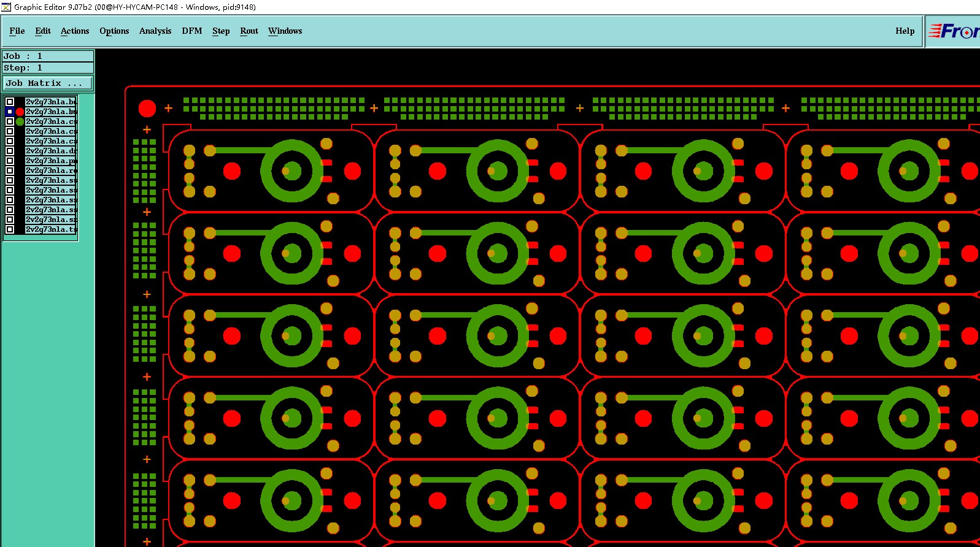Open the Help menu

[x=905, y=31]
